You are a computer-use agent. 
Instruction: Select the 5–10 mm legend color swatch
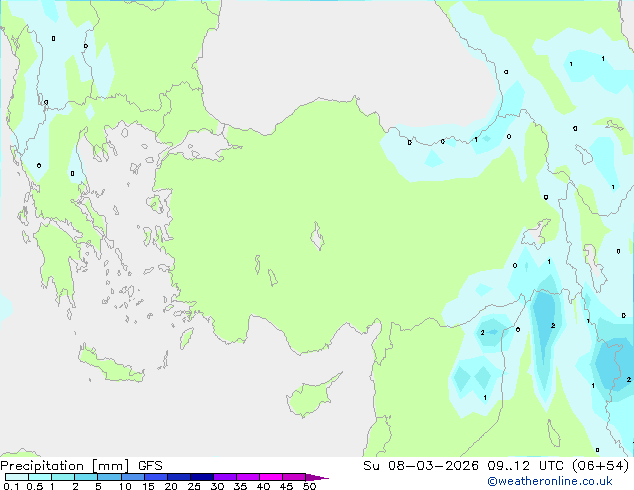tap(109, 477)
